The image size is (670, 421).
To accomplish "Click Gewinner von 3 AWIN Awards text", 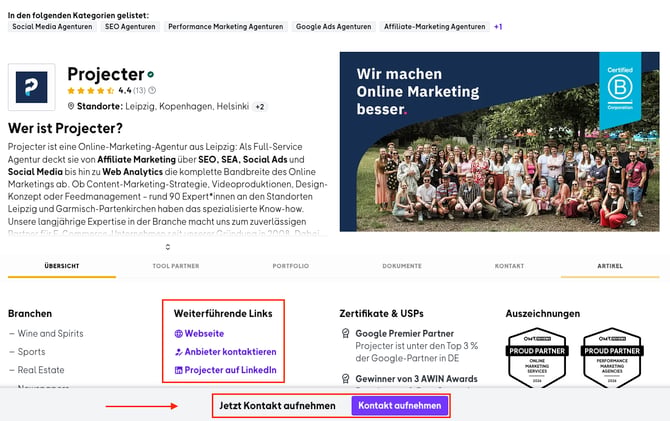I will coord(417,379).
